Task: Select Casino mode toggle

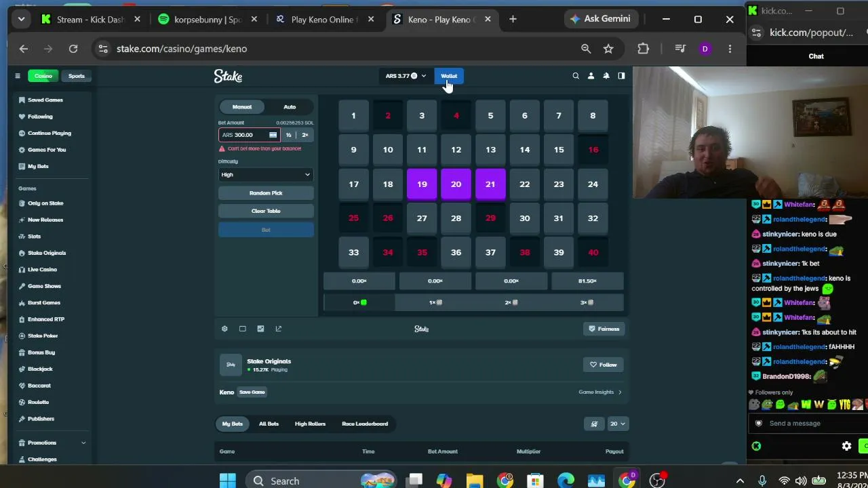Action: click(43, 76)
